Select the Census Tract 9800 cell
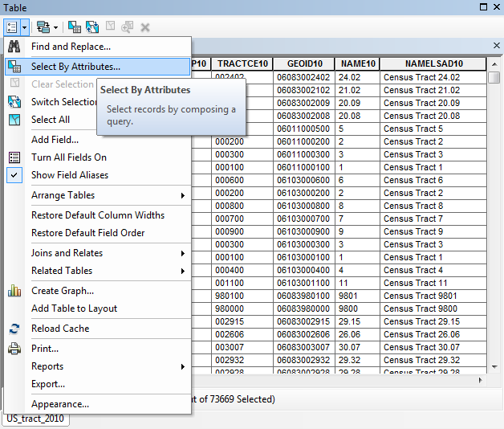The image size is (504, 429). point(433,308)
